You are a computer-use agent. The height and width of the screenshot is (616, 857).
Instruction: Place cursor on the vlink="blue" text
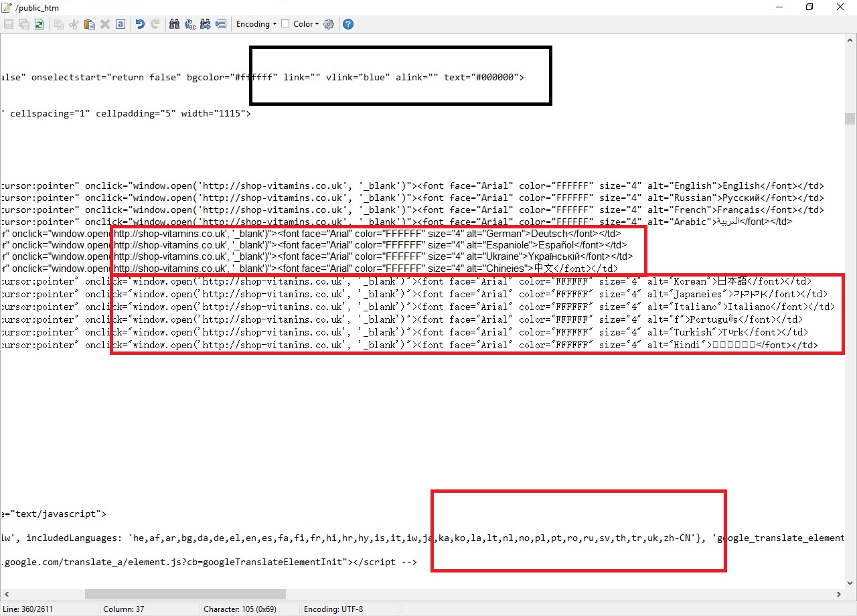pos(357,77)
